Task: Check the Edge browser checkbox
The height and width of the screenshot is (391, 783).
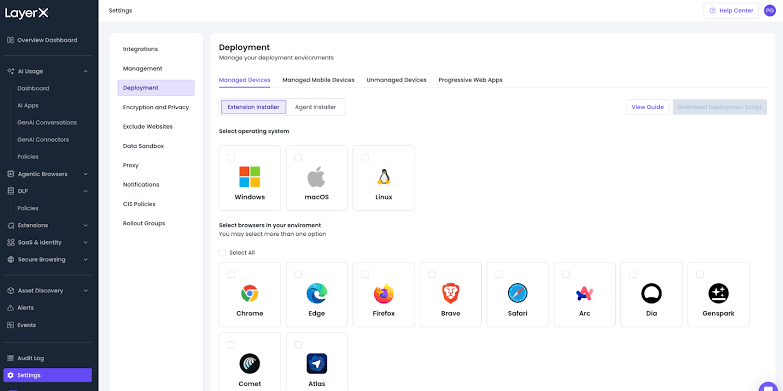Action: (x=298, y=274)
